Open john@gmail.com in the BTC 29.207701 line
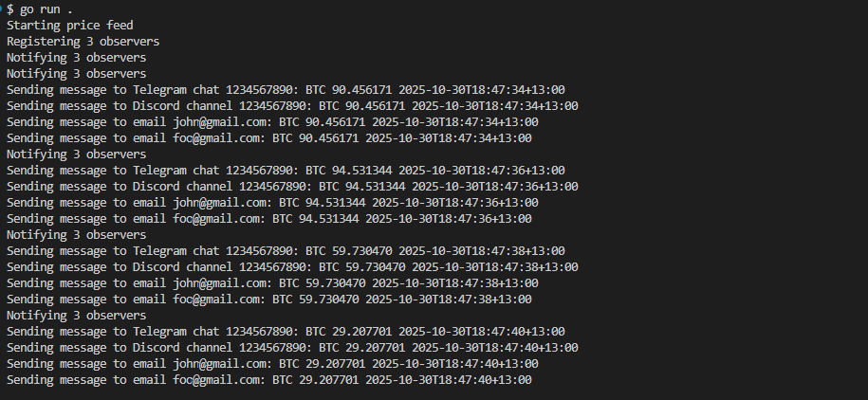 point(218,363)
